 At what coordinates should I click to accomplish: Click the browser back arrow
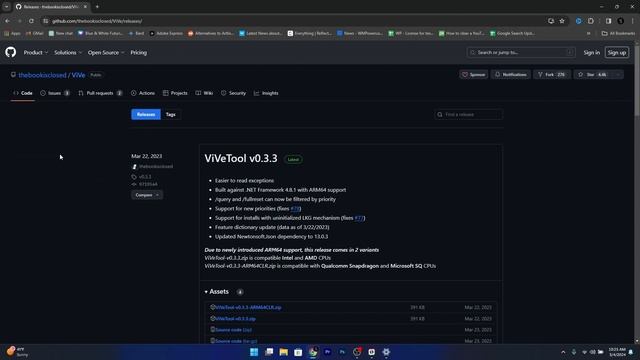pos(7,21)
